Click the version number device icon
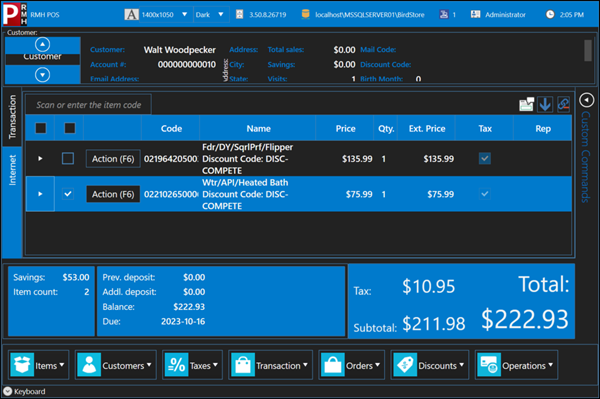 (x=239, y=15)
